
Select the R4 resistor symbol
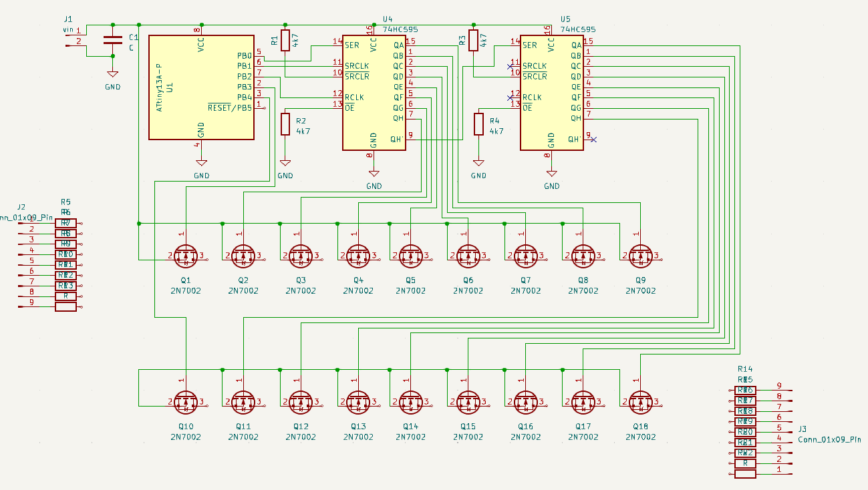pyautogui.click(x=478, y=124)
